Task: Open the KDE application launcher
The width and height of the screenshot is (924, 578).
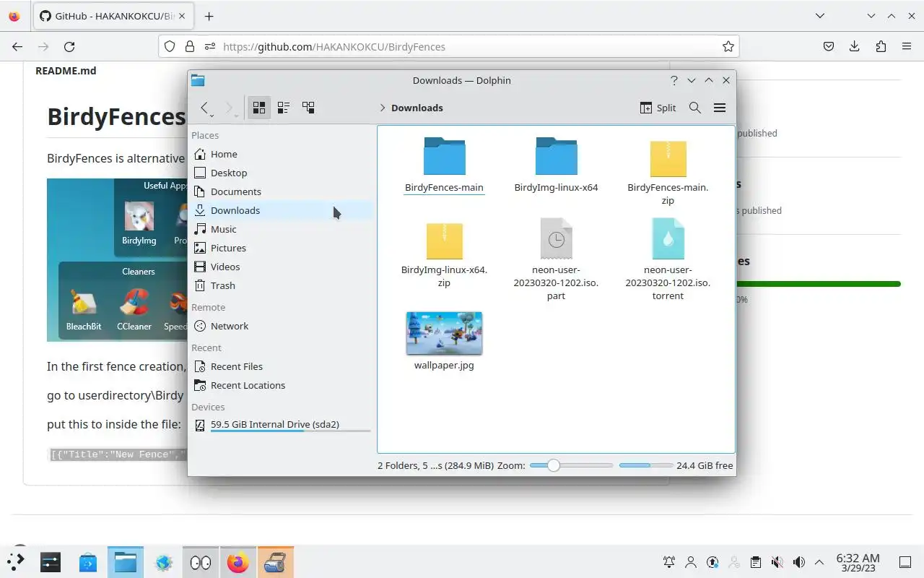Action: tap(16, 562)
